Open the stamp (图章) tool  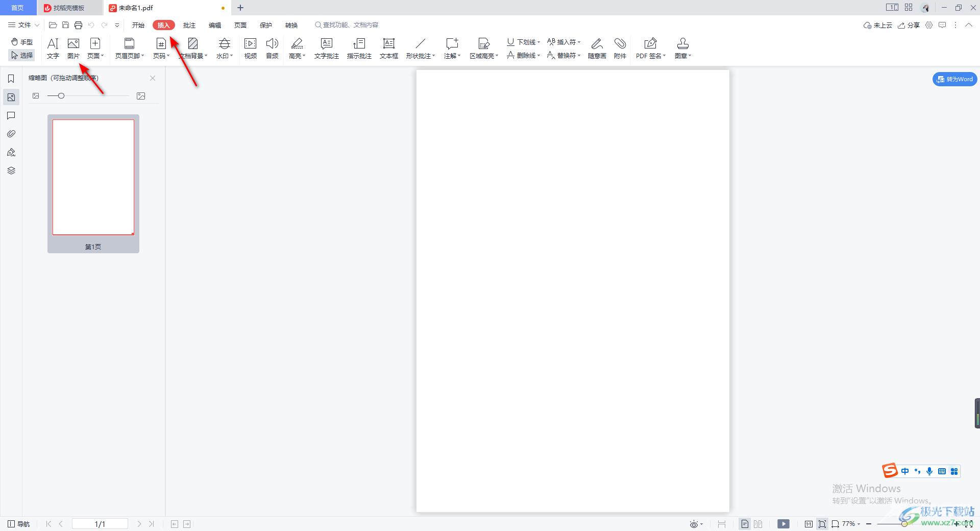click(683, 49)
